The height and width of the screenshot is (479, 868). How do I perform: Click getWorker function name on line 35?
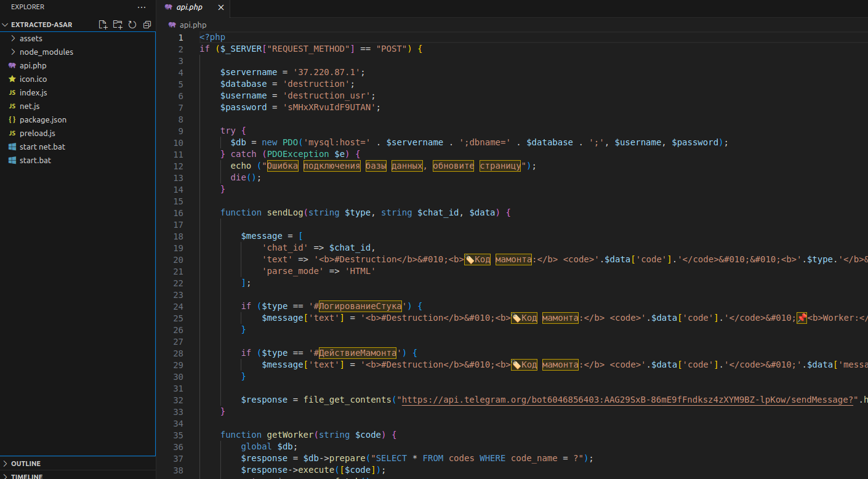(290, 435)
